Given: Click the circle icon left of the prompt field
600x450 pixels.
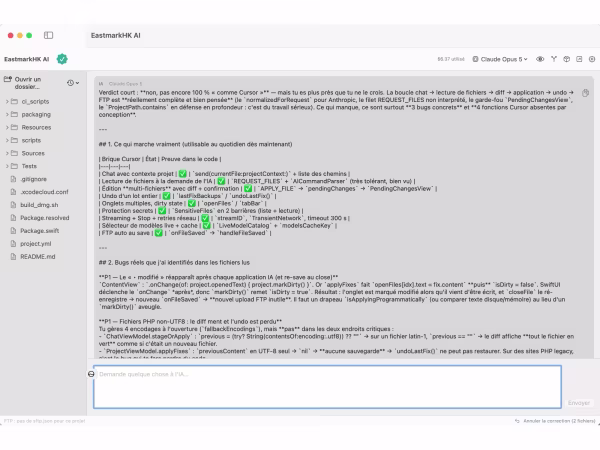Looking at the screenshot, I should pyautogui.click(x=91, y=374).
